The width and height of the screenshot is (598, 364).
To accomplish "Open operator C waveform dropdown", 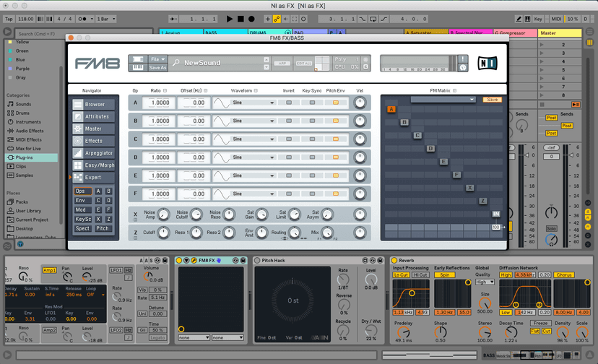I will coord(253,139).
